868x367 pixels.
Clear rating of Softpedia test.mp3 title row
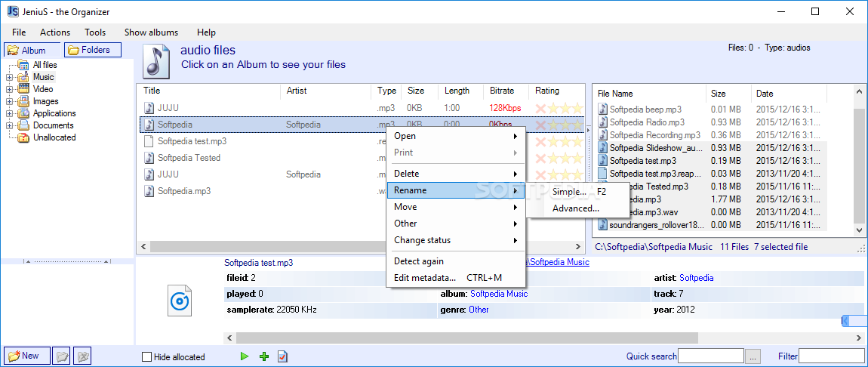pyautogui.click(x=541, y=142)
